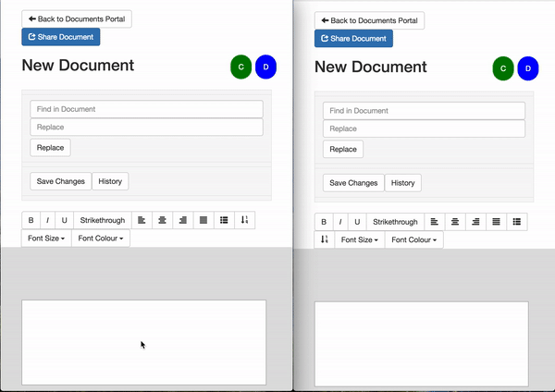Viewport: 555px width, 392px height.
Task: Click blue user avatar D in left window
Action: click(265, 67)
